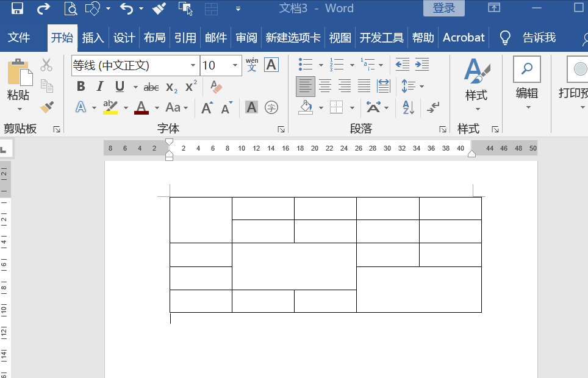Open the highlight color dropdown arrow

pos(126,108)
